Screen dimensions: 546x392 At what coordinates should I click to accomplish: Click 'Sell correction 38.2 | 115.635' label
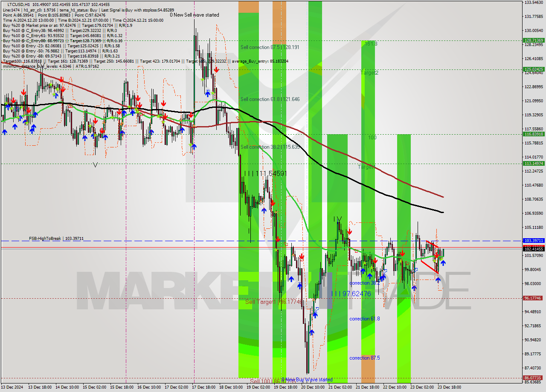tap(270, 147)
